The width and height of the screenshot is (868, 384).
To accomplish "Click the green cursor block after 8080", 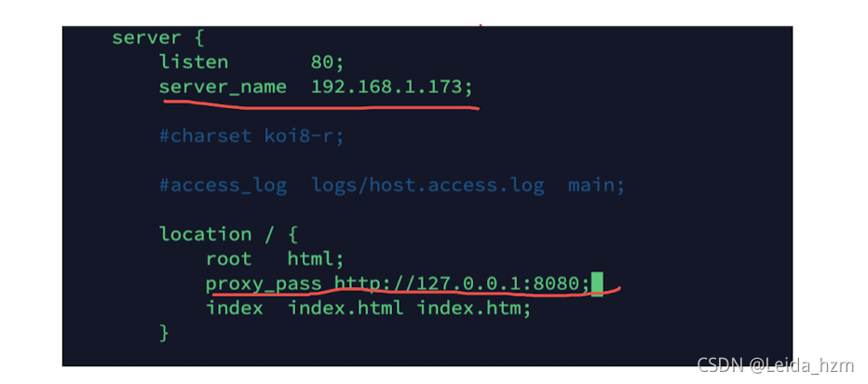I will pos(597,283).
